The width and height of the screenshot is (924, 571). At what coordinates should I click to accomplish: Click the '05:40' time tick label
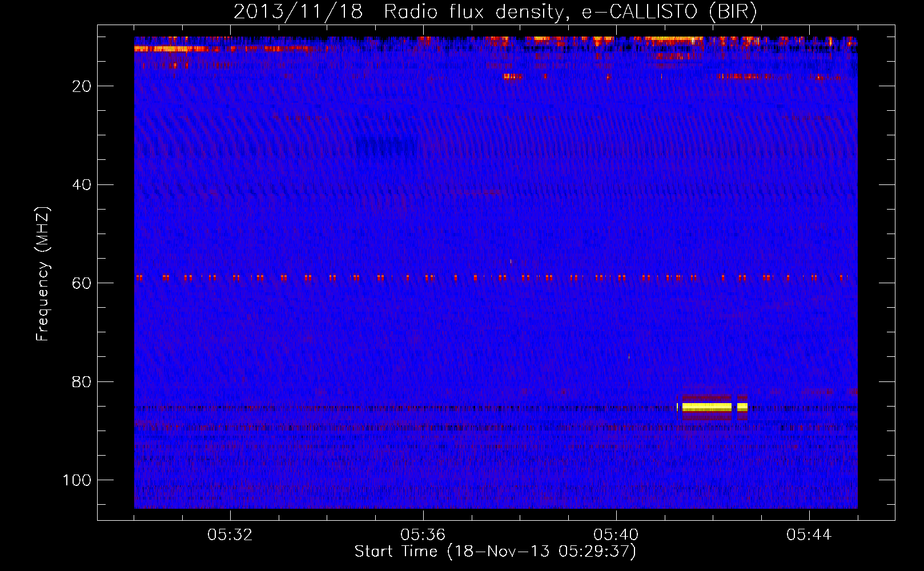point(616,535)
